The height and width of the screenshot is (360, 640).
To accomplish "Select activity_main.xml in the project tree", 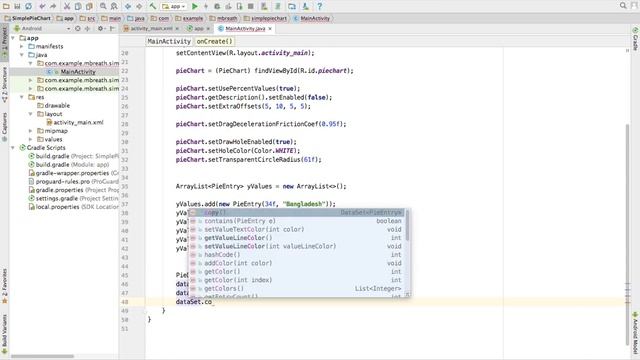I will pyautogui.click(x=78, y=122).
